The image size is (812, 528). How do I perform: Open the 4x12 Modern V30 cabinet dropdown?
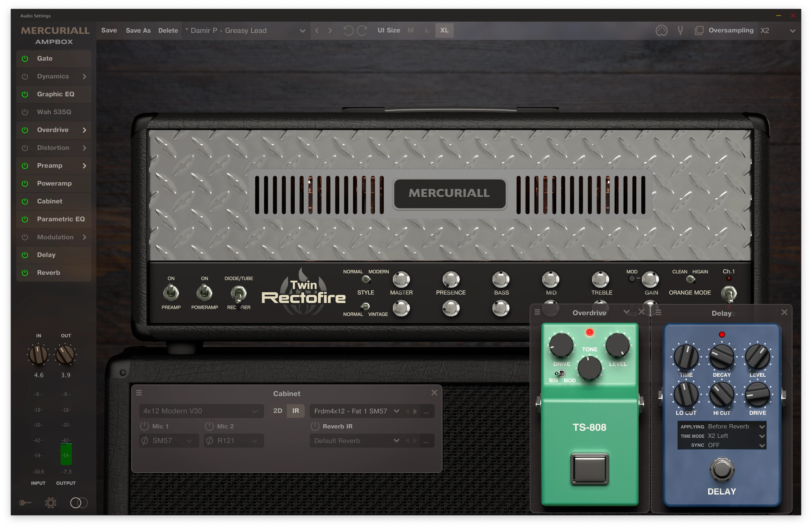tap(201, 411)
